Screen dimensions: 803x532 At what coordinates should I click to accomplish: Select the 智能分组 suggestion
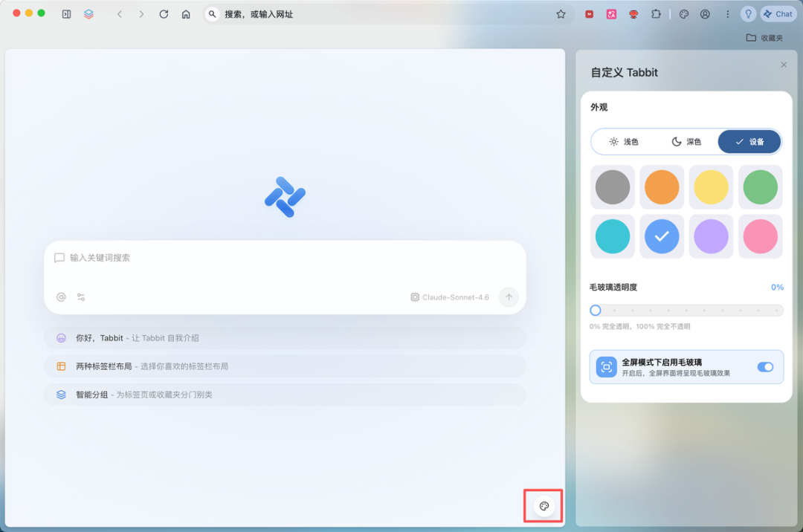285,395
